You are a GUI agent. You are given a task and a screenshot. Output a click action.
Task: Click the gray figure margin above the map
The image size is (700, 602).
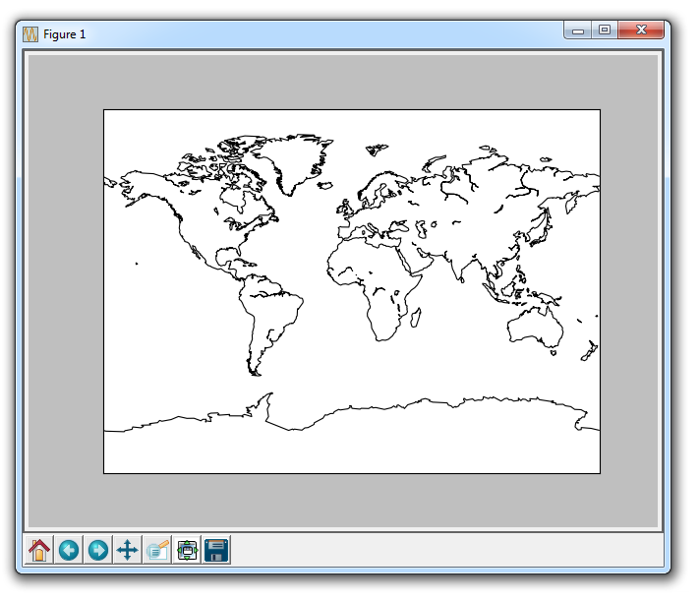click(344, 82)
